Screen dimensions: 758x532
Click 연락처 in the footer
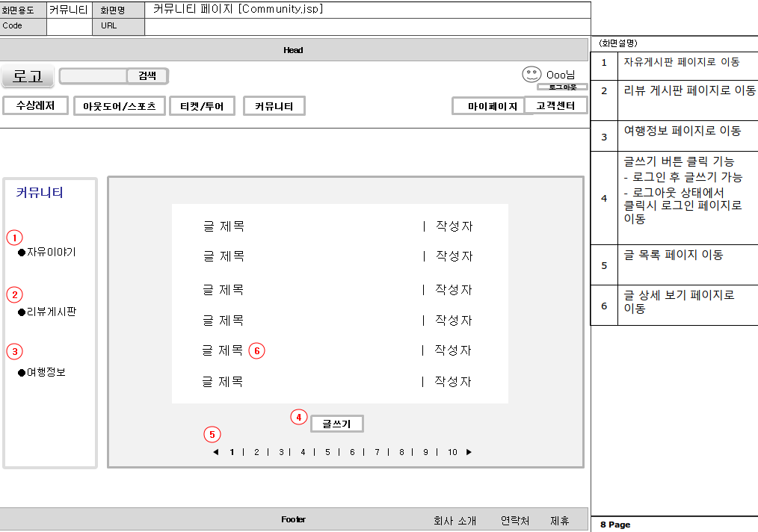(515, 520)
